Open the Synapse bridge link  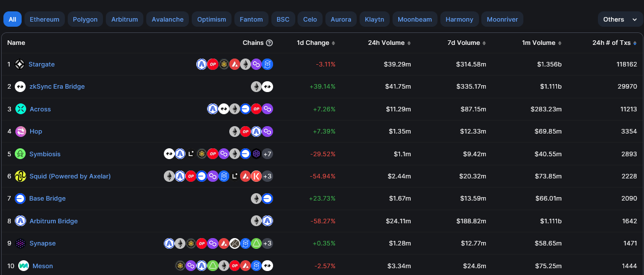pos(42,243)
